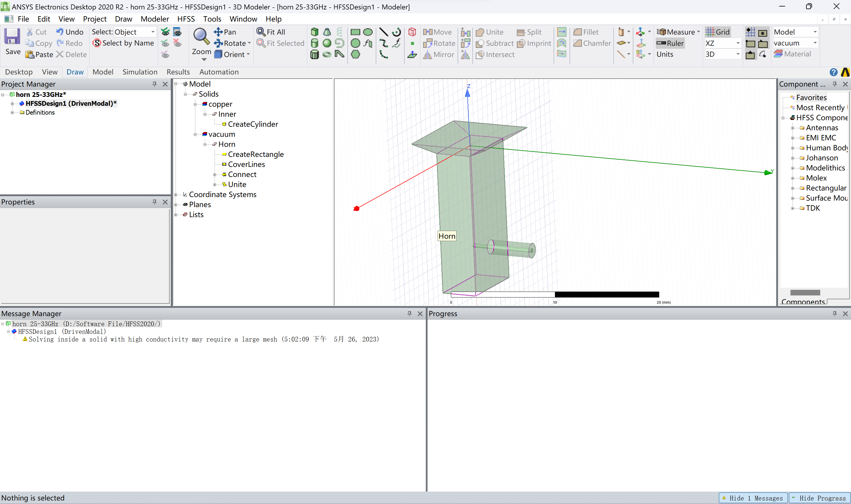This screenshot has height=504, width=851.
Task: Click the Save icon
Action: coord(12,36)
